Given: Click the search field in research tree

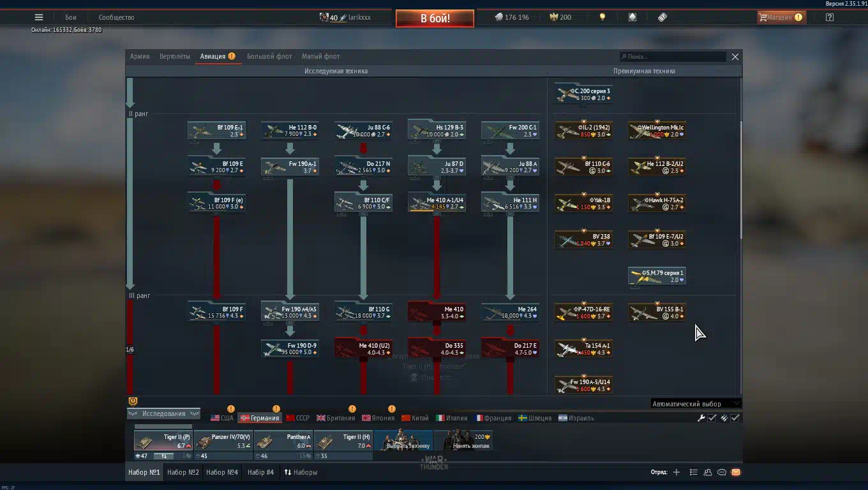Looking at the screenshot, I should pos(673,57).
